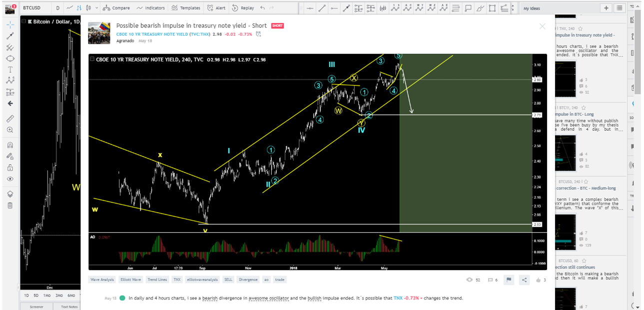Image resolution: width=644 pixels, height=310 pixels.
Task: Open the Templates menu
Action: pyautogui.click(x=185, y=8)
